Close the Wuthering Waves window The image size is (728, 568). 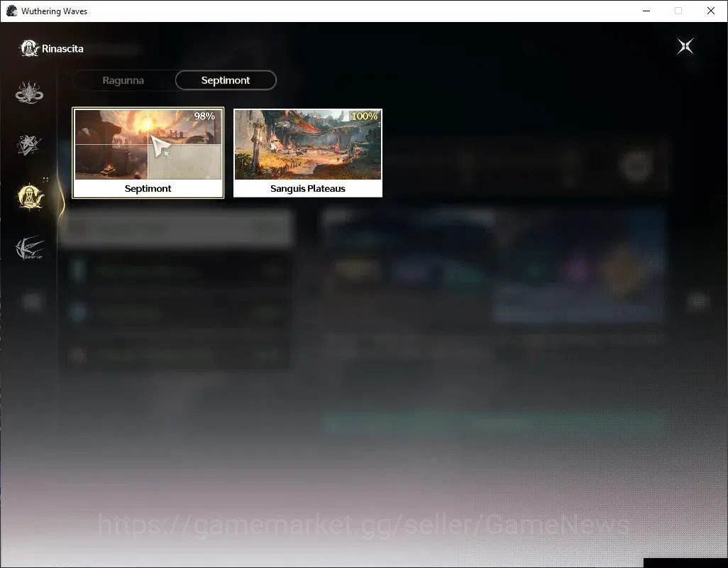[x=711, y=11]
